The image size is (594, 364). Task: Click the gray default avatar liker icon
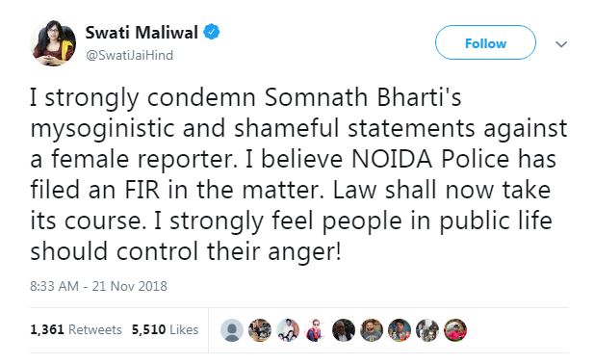click(x=232, y=330)
